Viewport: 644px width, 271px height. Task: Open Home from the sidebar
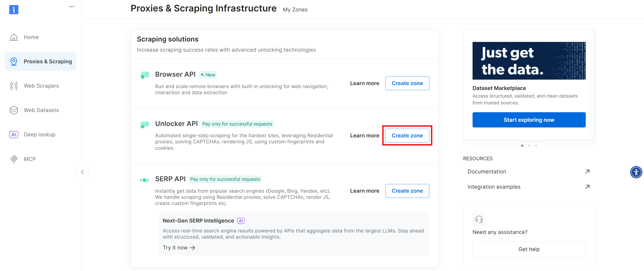click(31, 37)
